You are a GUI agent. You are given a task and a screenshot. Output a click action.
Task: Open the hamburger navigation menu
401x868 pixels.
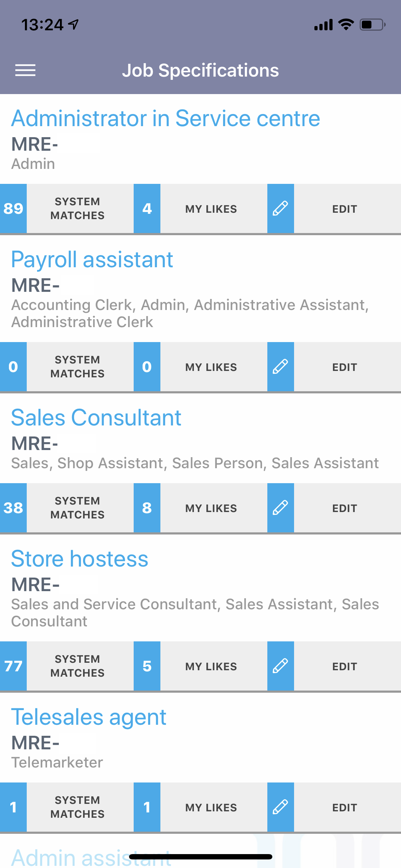[x=25, y=70]
